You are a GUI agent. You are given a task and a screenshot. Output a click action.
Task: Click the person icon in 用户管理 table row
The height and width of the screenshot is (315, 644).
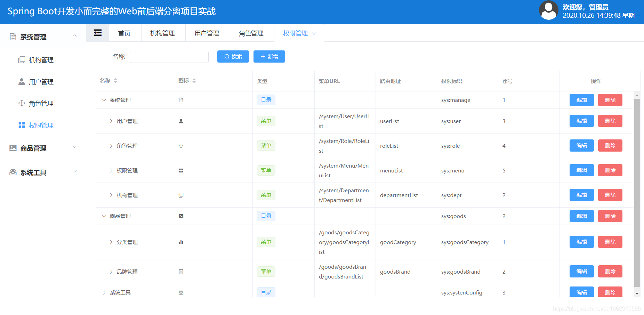[181, 121]
